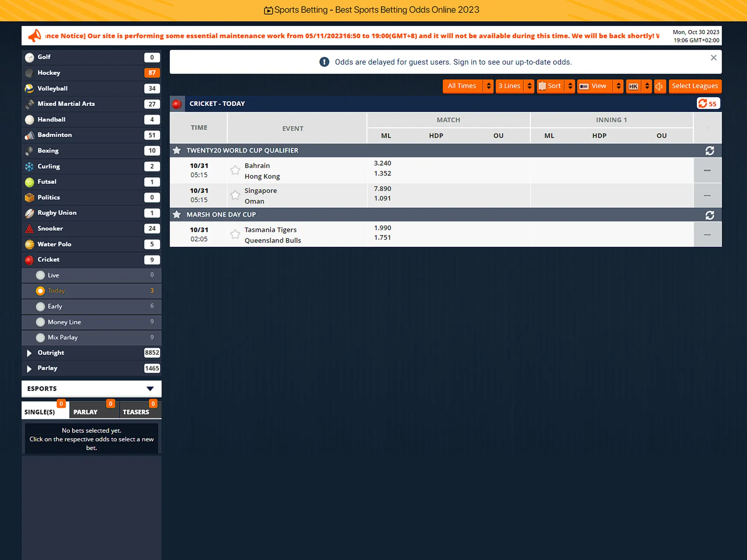Expand the ESPORTS section

pyautogui.click(x=149, y=388)
